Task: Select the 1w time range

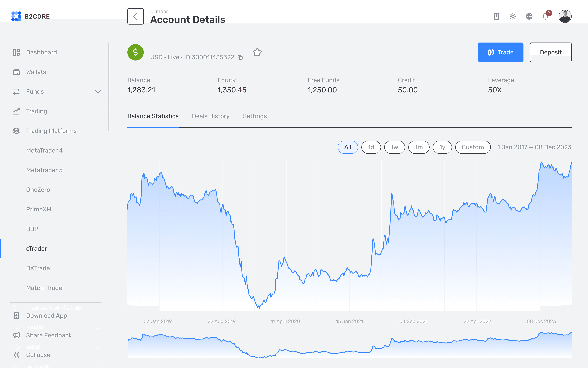Action: pos(395,147)
